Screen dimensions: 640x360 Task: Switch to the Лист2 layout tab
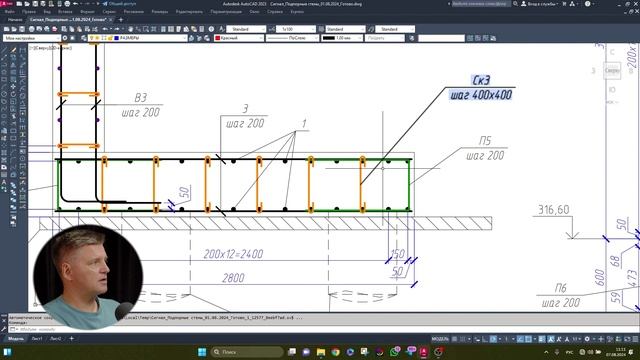tap(56, 338)
